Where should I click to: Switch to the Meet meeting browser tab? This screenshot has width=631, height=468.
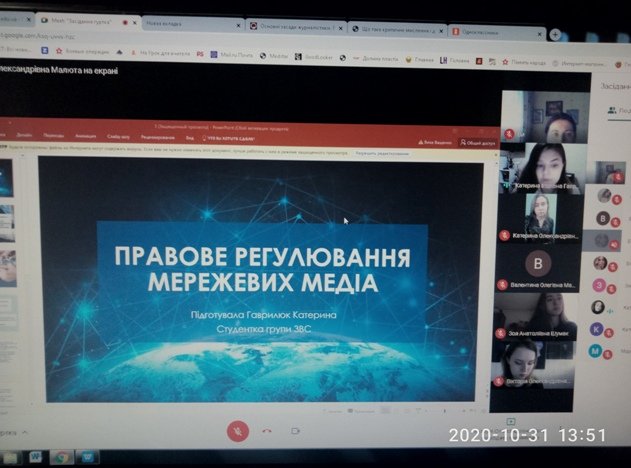[87, 22]
